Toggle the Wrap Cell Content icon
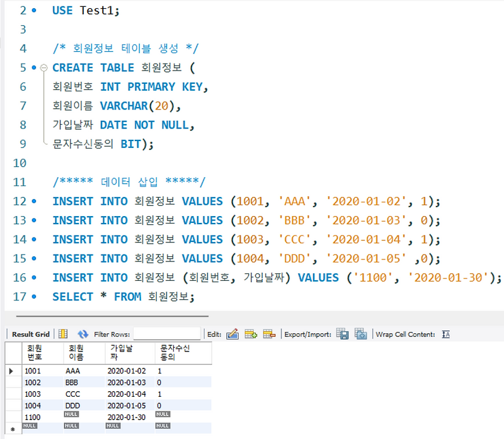This screenshot has width=504, height=439. click(x=447, y=333)
